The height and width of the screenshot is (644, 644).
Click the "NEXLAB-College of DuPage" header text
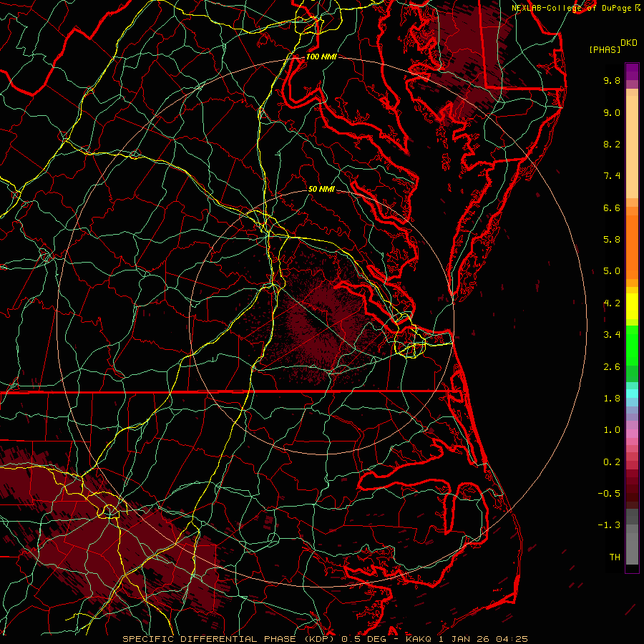coord(572,8)
